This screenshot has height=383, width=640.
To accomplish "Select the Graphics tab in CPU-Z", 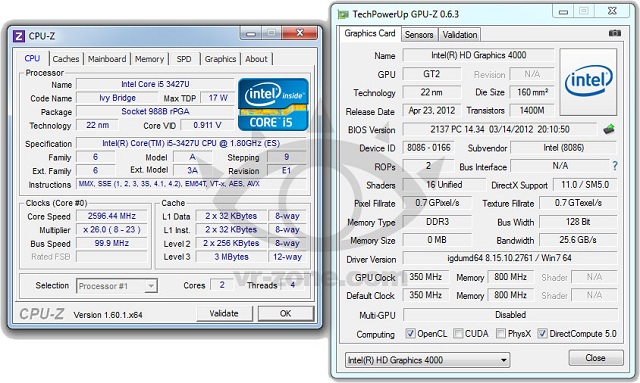I will [x=220, y=59].
